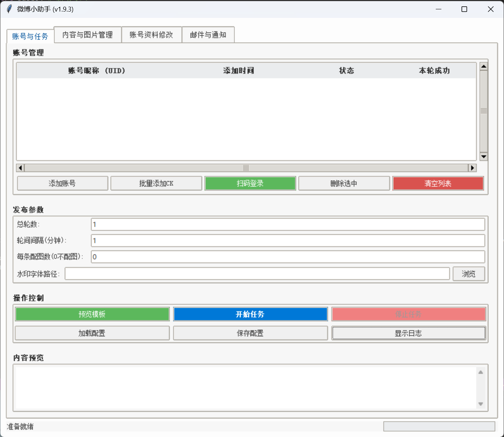
Task: Click the 内容预览 scroll-up arrow
Action: tap(481, 372)
